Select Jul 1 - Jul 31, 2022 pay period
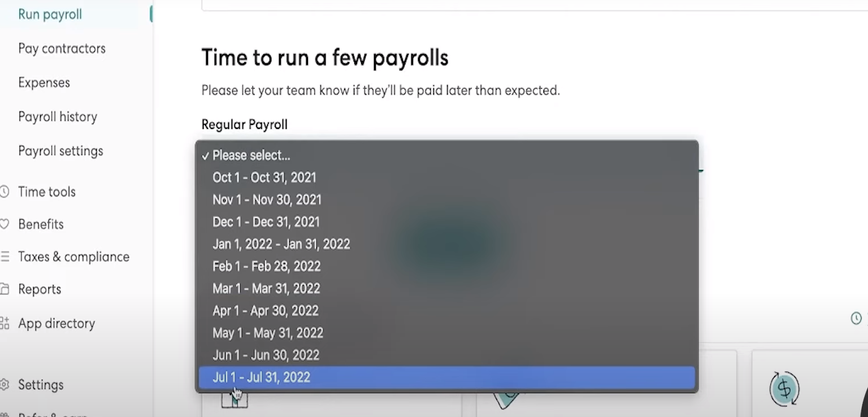 261,377
